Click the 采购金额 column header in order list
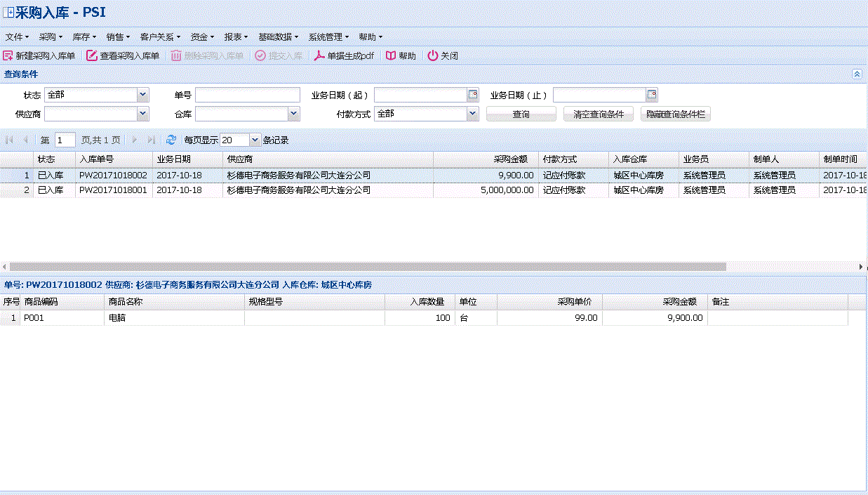 (486, 159)
